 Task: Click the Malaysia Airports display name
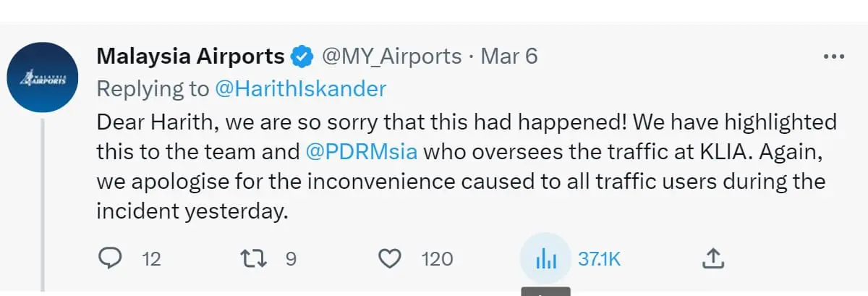point(190,56)
